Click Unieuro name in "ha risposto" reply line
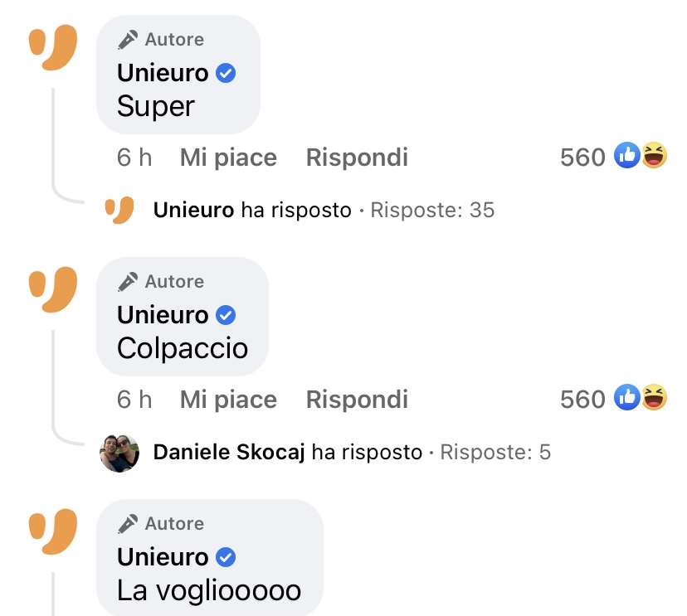This screenshot has width=687, height=616. tap(193, 211)
